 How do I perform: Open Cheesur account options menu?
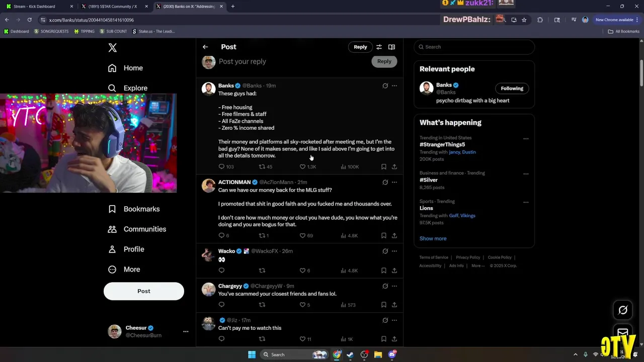(x=186, y=331)
